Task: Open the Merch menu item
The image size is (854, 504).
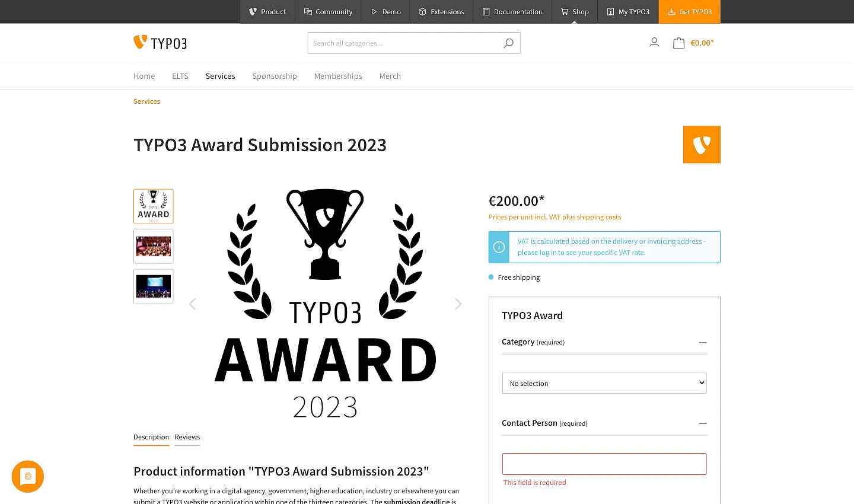Action: tap(390, 76)
